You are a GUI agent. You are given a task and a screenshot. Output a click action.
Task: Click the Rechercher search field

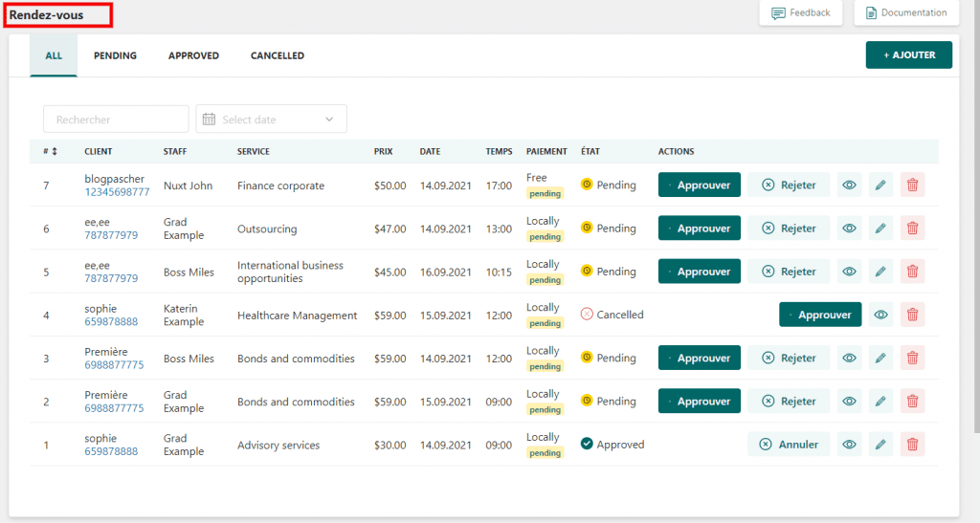pyautogui.click(x=116, y=120)
